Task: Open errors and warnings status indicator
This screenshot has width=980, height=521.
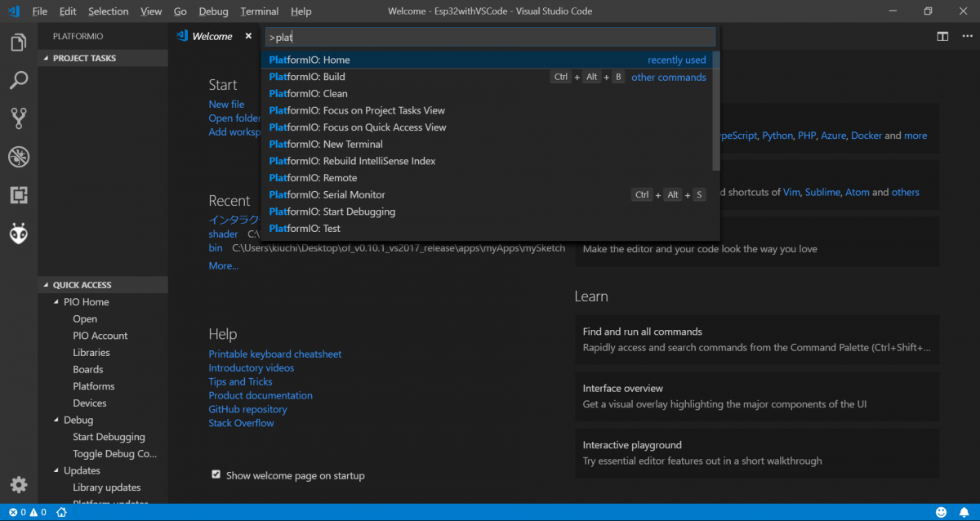Action: point(27,512)
